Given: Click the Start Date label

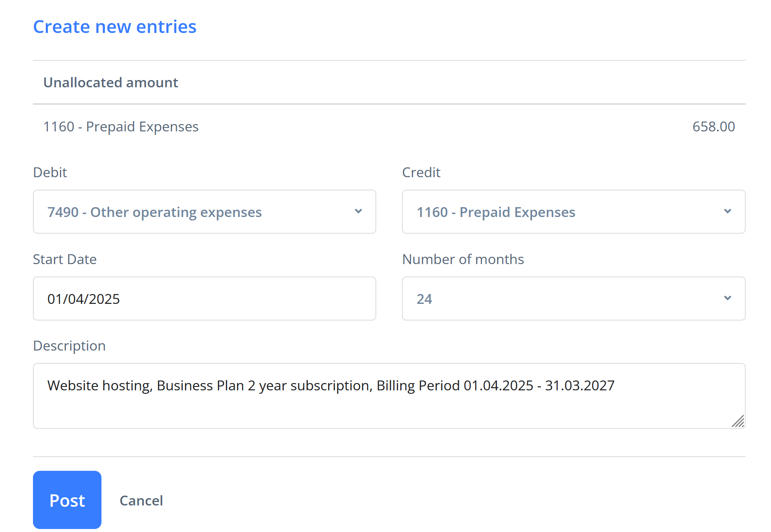Looking at the screenshot, I should pyautogui.click(x=65, y=259).
